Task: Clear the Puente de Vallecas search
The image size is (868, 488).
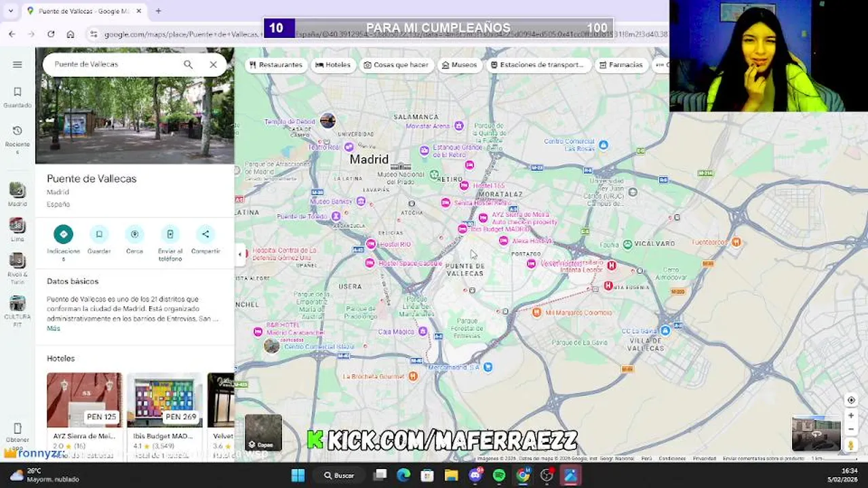Action: point(213,64)
